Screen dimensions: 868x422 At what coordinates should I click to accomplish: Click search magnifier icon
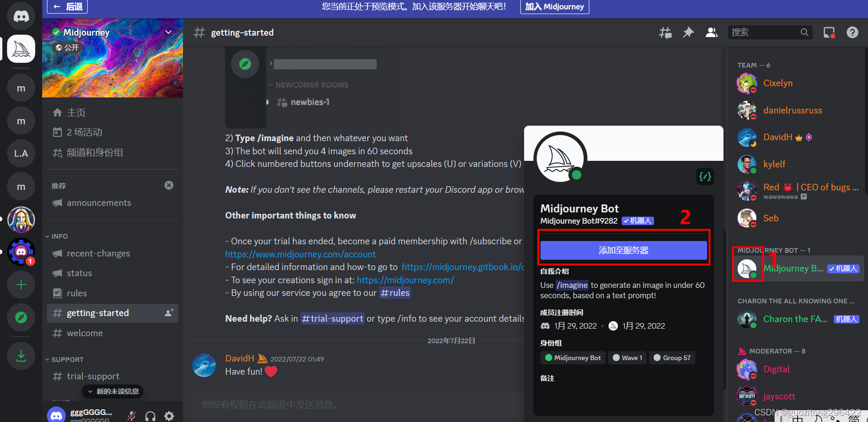click(804, 32)
